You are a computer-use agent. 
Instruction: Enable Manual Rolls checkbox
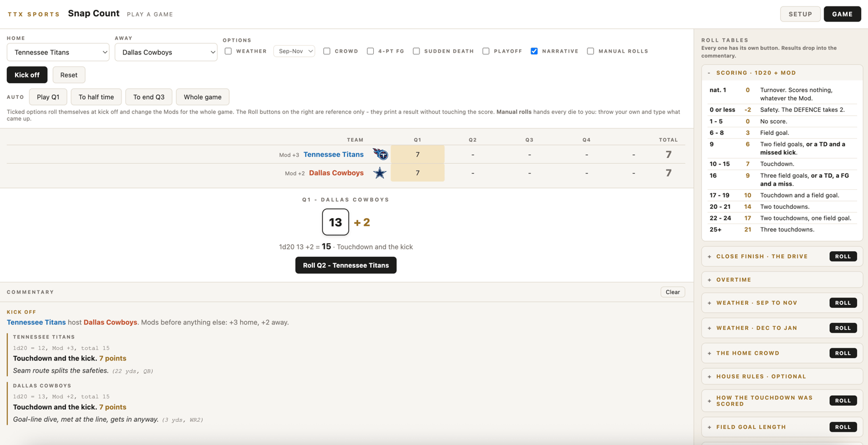pyautogui.click(x=590, y=51)
